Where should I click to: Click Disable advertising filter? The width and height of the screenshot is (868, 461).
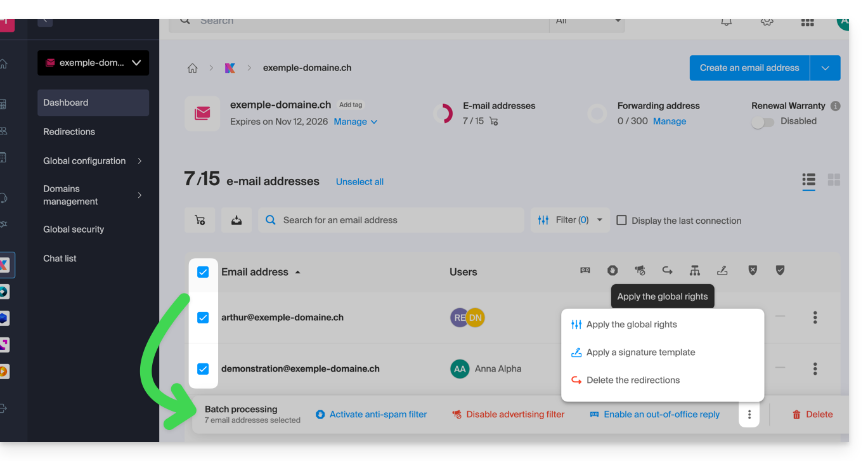pyautogui.click(x=508, y=415)
